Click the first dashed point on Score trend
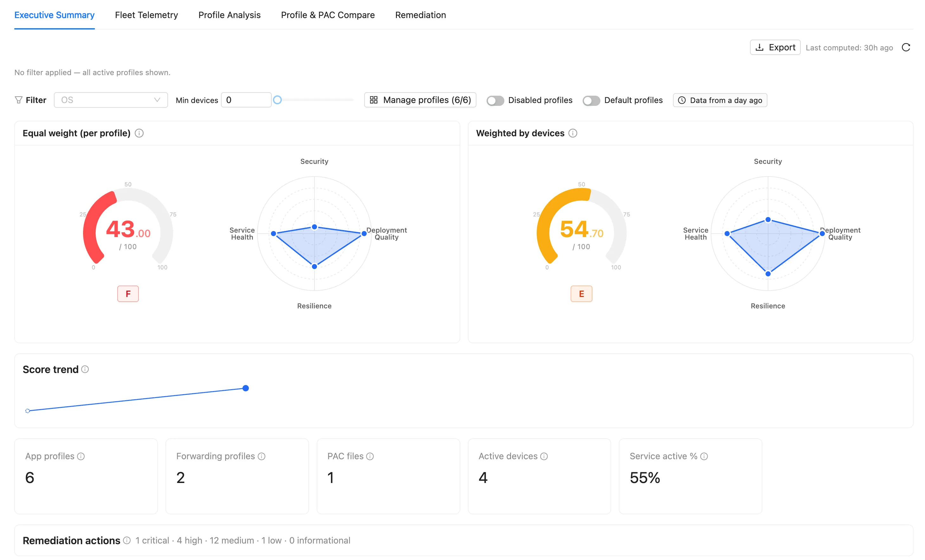The width and height of the screenshot is (925, 560). tap(27, 411)
